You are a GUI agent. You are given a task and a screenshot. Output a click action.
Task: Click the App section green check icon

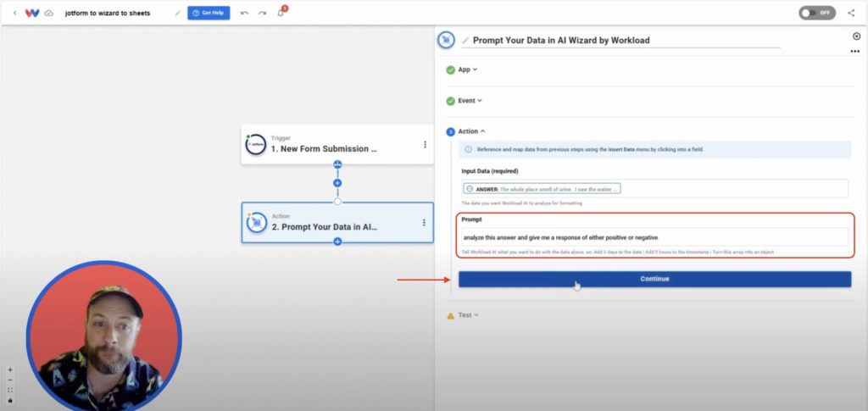451,70
